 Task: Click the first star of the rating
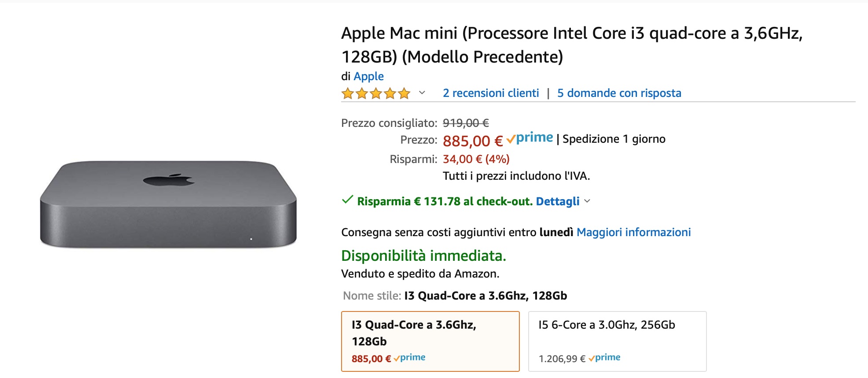point(346,93)
